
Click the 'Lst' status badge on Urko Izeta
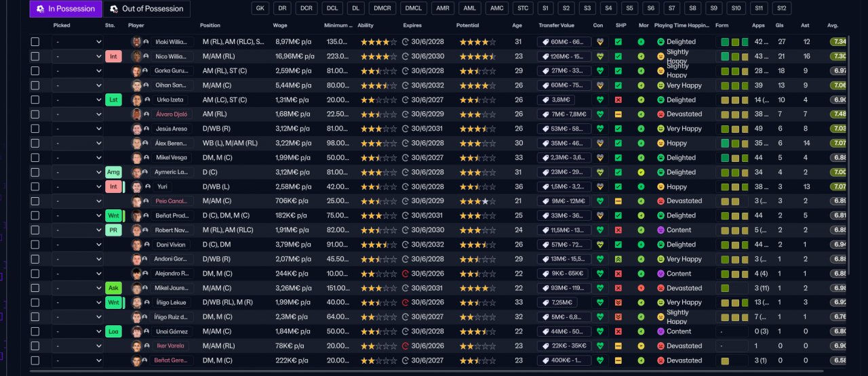click(x=113, y=100)
